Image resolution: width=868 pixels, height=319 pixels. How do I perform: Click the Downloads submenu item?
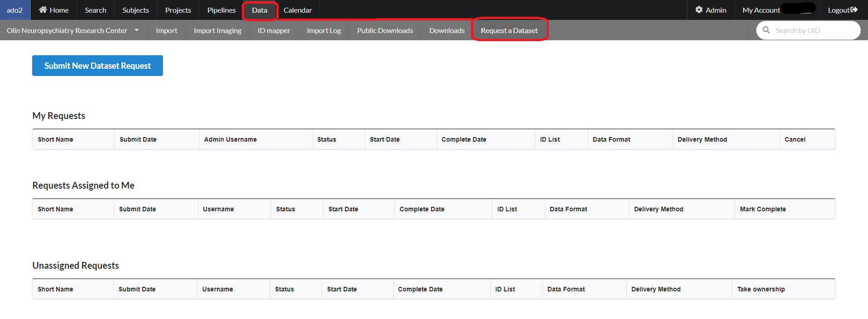[x=447, y=30]
